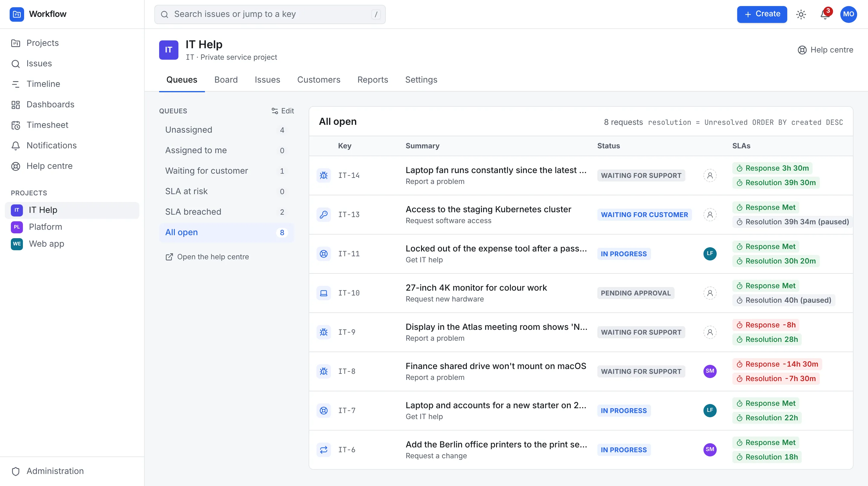Select the Waiting for customer queue

click(x=226, y=171)
